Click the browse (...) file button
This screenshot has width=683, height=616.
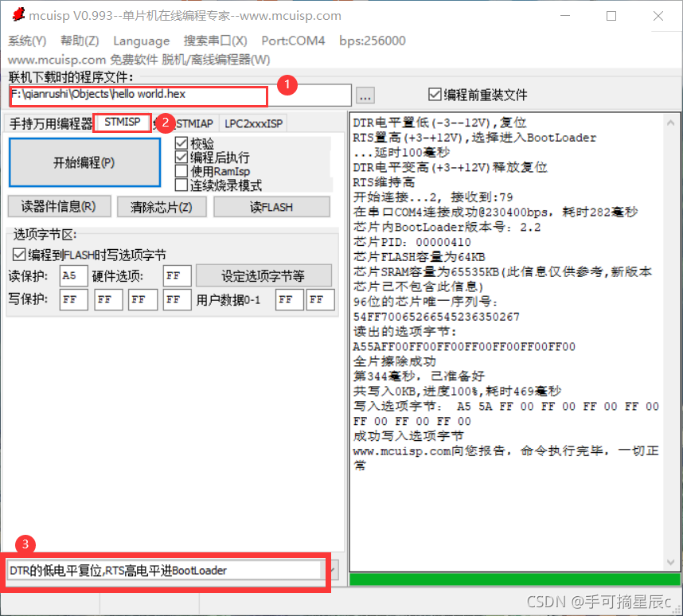[365, 96]
